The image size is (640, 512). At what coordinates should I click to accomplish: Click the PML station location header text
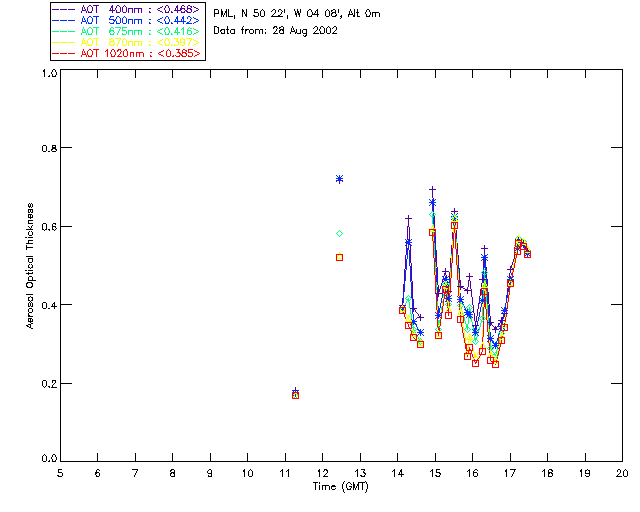point(297,14)
